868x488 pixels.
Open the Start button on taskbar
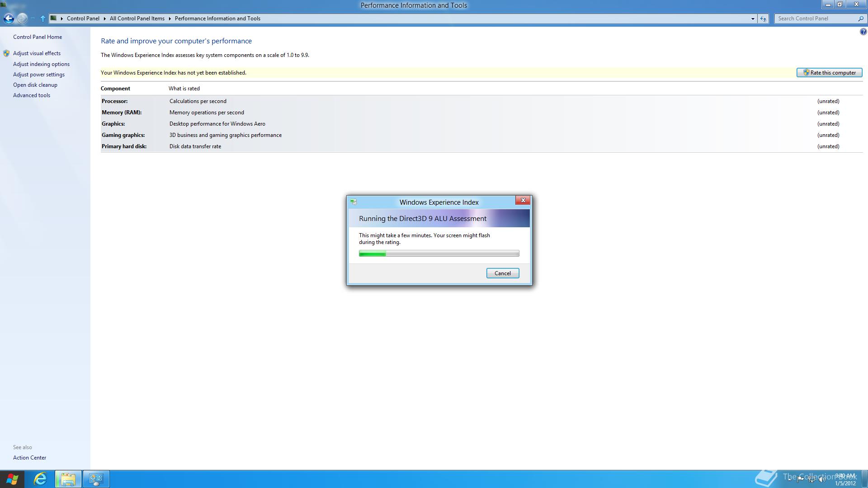click(12, 479)
